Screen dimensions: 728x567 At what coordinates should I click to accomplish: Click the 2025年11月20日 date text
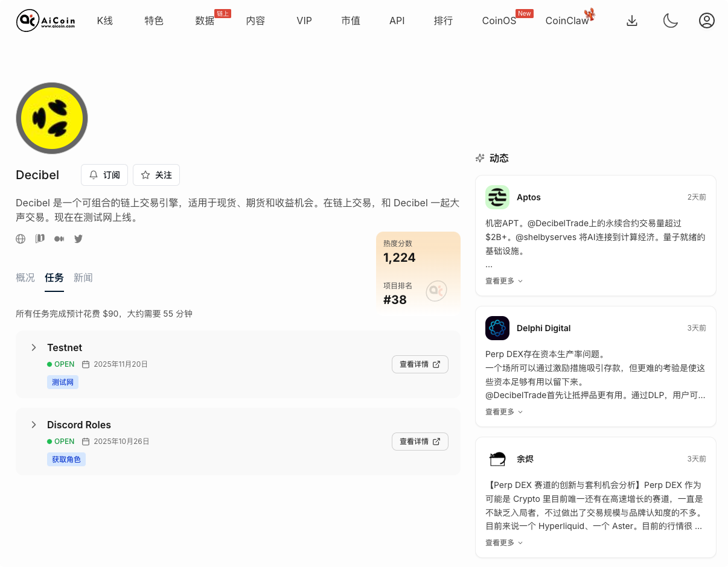click(121, 364)
